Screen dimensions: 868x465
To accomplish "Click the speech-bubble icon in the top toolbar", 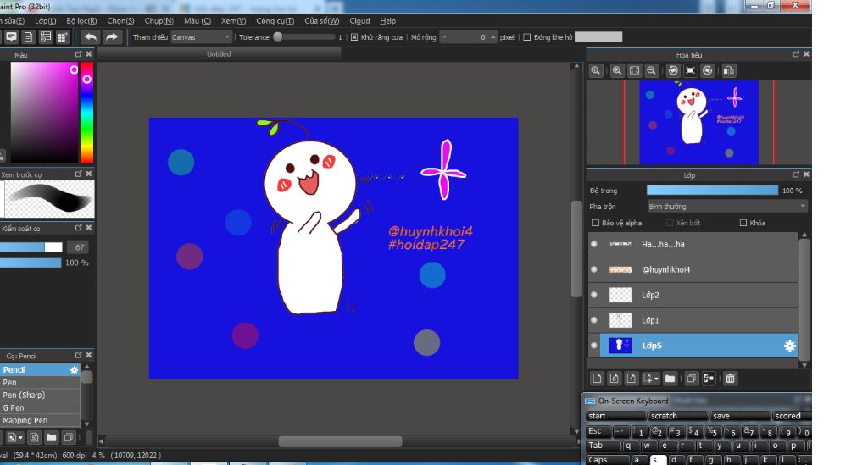I will 11,37.
